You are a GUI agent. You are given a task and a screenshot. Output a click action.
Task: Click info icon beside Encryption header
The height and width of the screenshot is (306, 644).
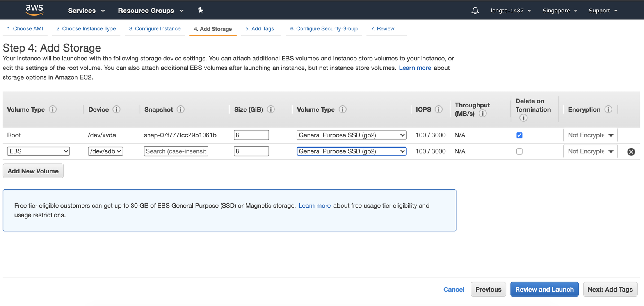(x=608, y=109)
